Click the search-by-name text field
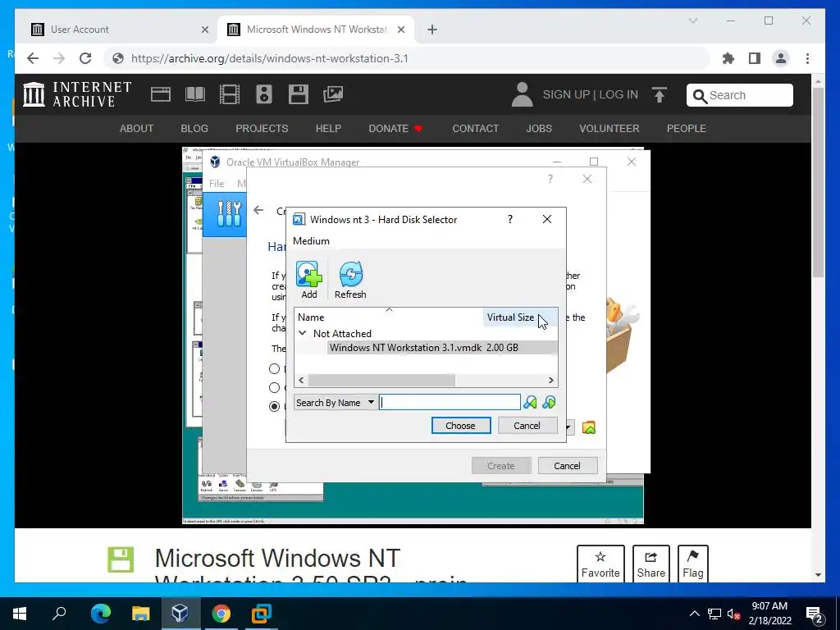The height and width of the screenshot is (630, 840). coord(450,402)
